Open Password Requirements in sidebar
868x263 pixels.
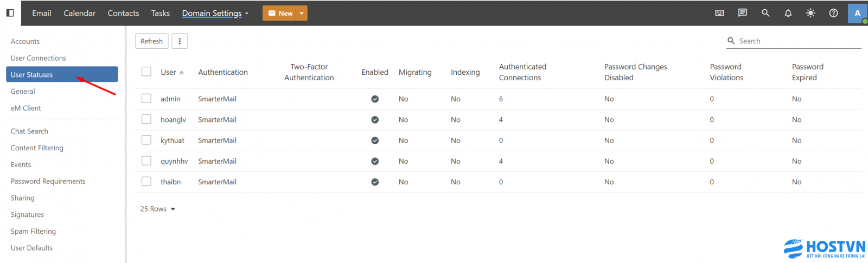(48, 181)
